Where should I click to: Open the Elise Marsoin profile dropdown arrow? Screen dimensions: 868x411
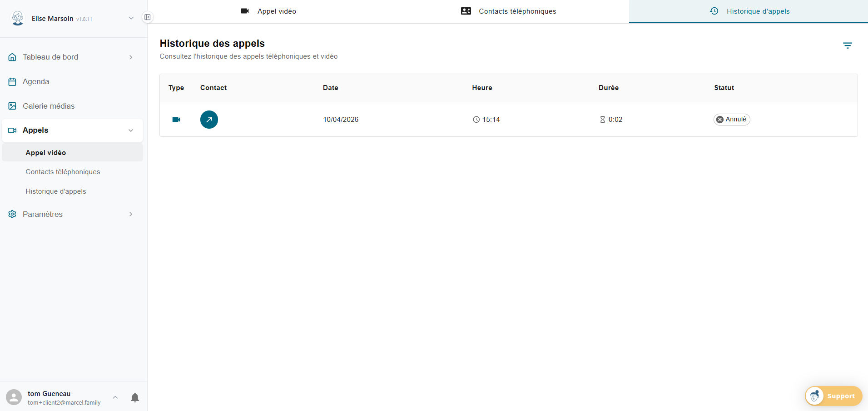(x=131, y=18)
